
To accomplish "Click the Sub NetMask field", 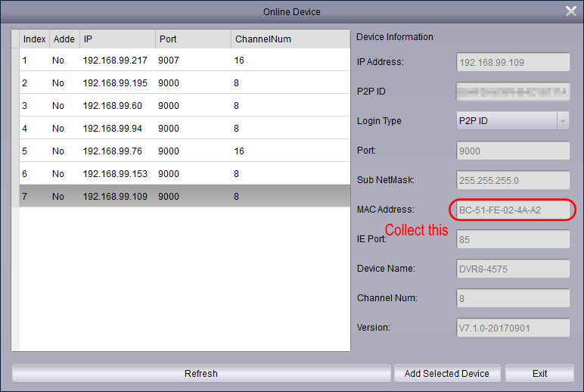I will (512, 180).
